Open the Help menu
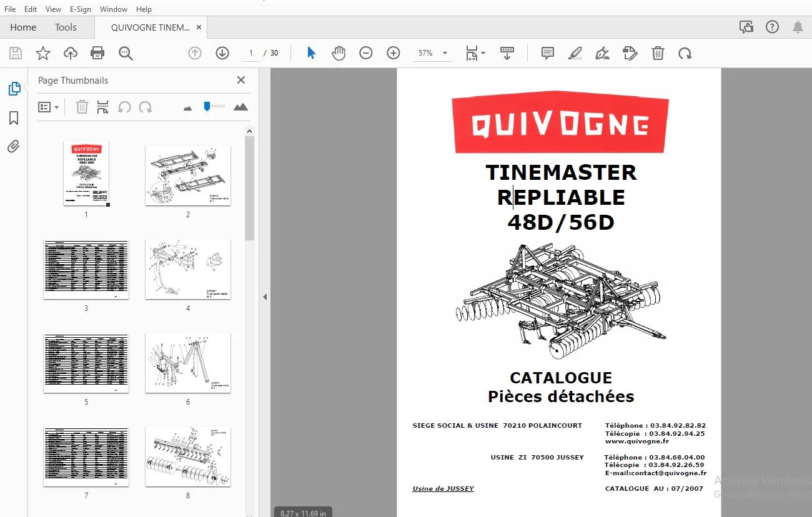Image resolution: width=812 pixels, height=517 pixels. coord(144,9)
